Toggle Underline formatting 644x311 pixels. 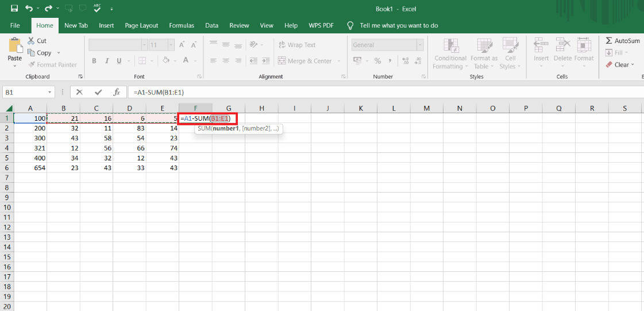[x=119, y=61]
